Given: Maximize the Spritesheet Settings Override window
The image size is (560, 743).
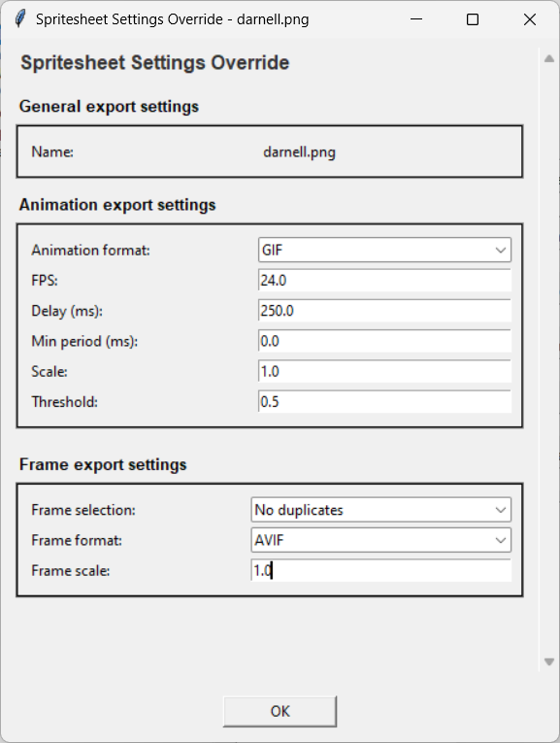Looking at the screenshot, I should [473, 19].
